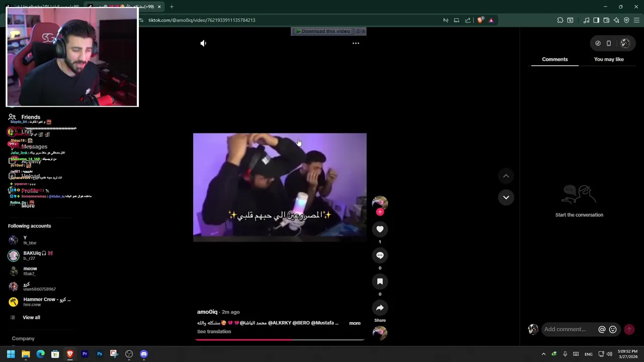
Task: Open the browser extensions puzzle icon
Action: pos(560,20)
